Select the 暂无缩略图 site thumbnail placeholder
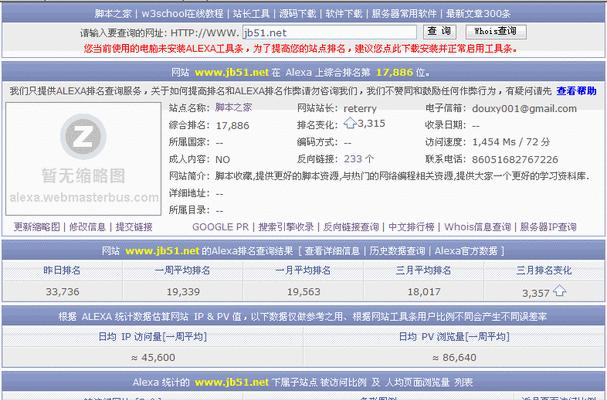The width and height of the screenshot is (607, 400). pos(83,159)
